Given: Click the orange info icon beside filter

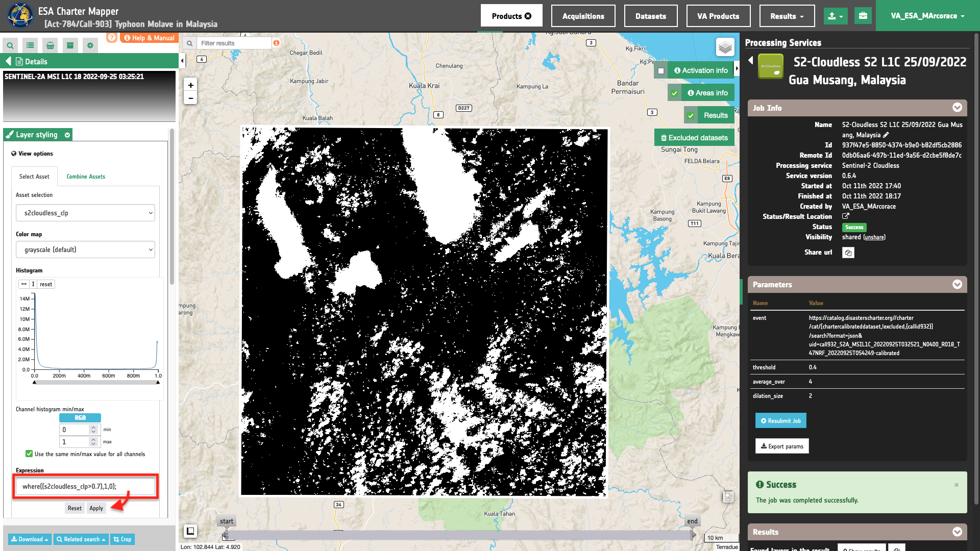Looking at the screenshot, I should 276,43.
